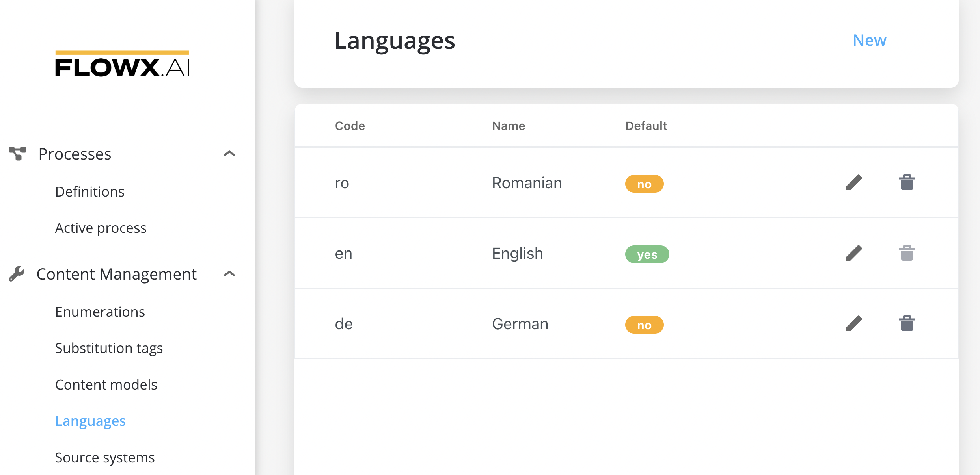Click the edit icon for Romanian
980x475 pixels.
click(x=853, y=183)
